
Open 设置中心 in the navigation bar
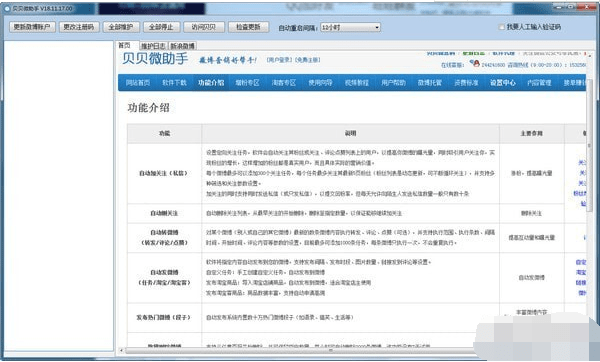coord(503,83)
